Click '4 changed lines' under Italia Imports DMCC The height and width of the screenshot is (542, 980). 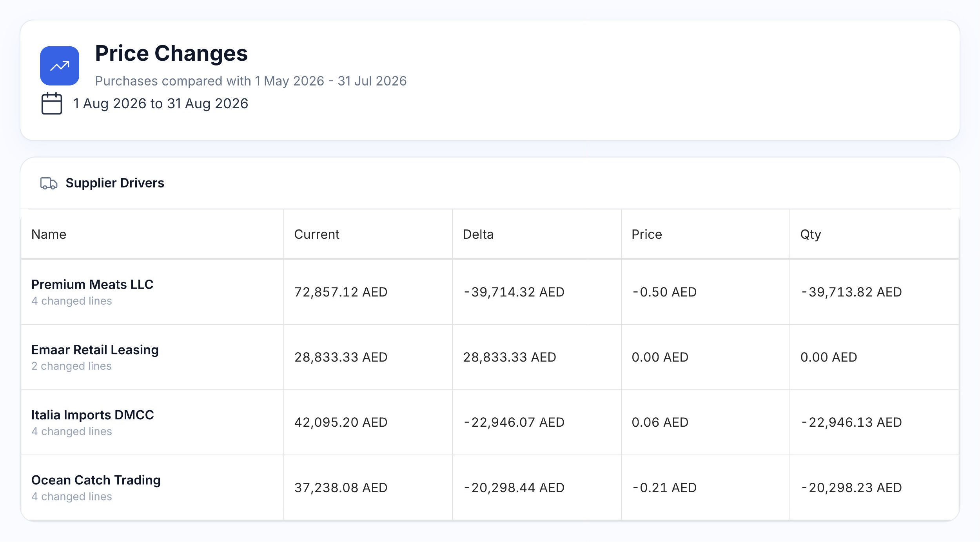pos(72,431)
